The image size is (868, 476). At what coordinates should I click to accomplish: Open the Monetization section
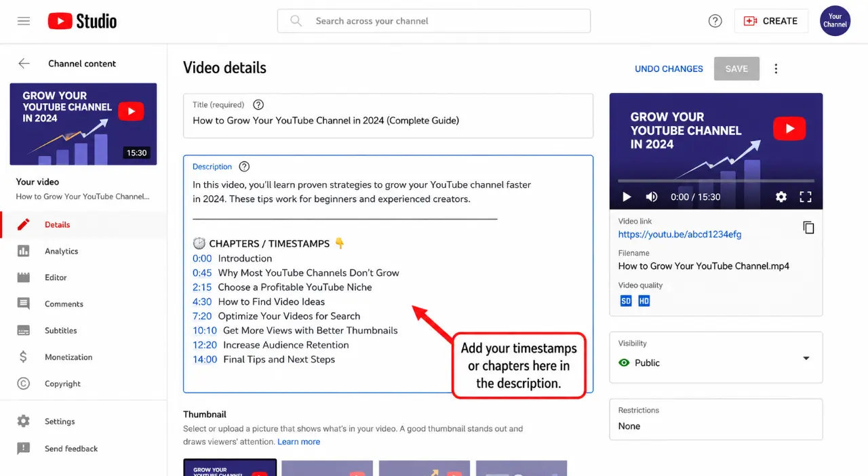(x=83, y=357)
